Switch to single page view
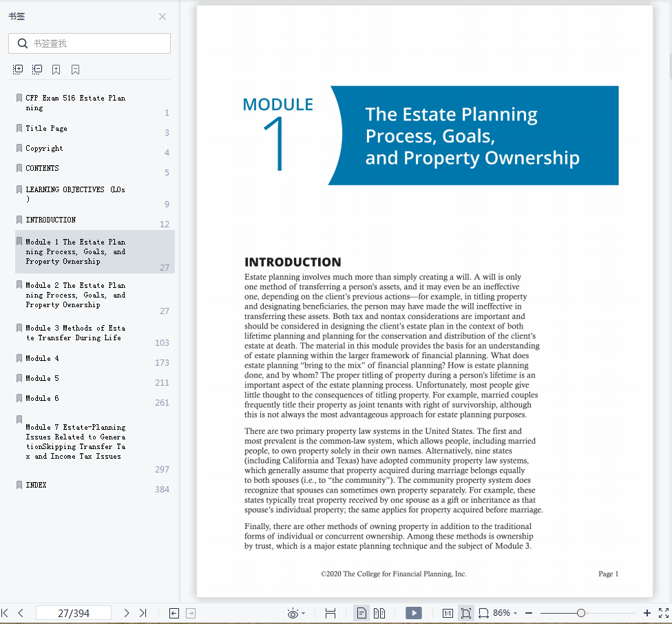 (x=361, y=613)
